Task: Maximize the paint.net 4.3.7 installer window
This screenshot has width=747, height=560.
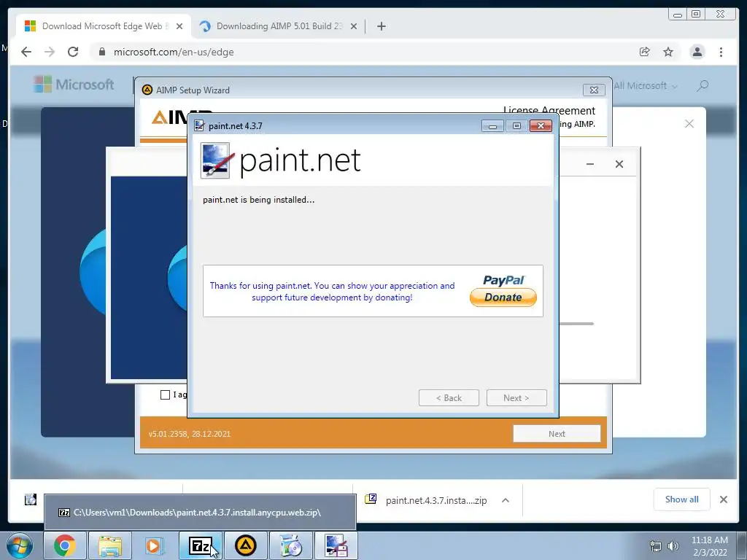Action: point(516,126)
